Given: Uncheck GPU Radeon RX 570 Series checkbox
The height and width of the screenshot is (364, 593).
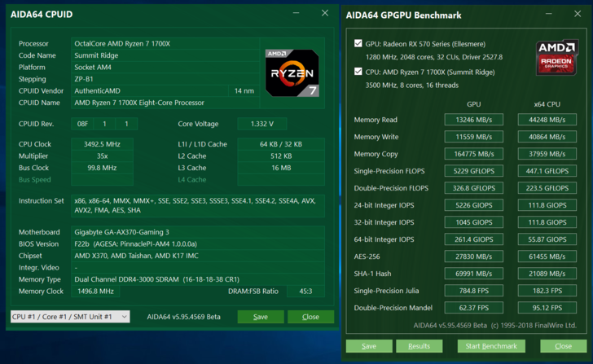Looking at the screenshot, I should [358, 43].
